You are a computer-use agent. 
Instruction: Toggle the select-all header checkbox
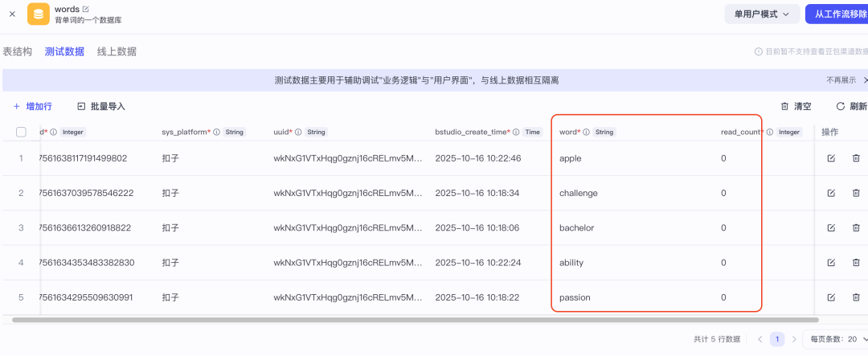coord(21,132)
